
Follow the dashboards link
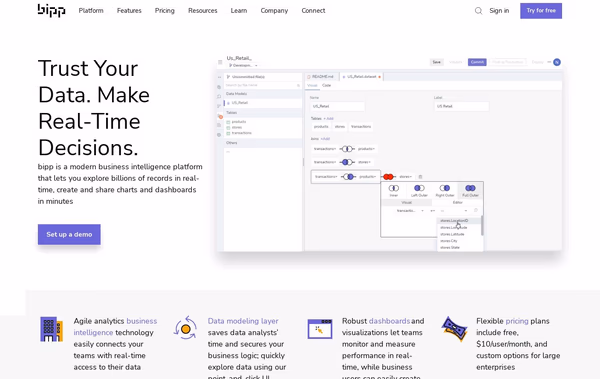[389, 321]
